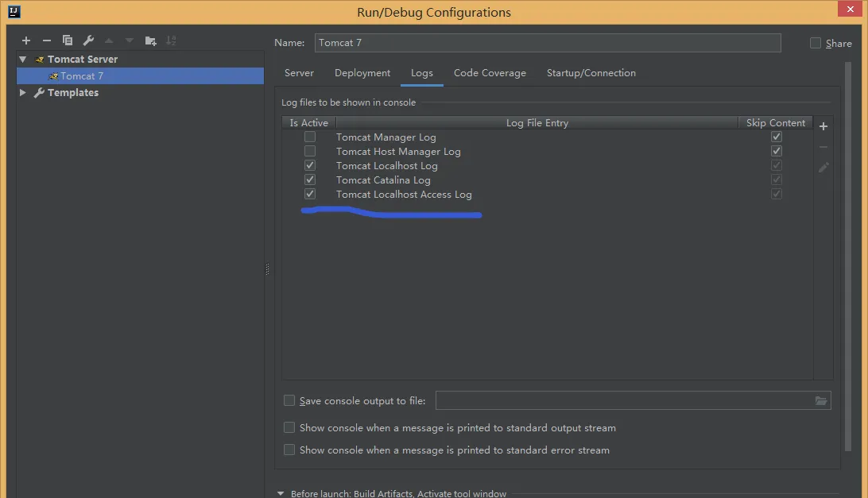Click the Is Active column header
Viewport: 868px width, 498px height.
pyautogui.click(x=309, y=123)
